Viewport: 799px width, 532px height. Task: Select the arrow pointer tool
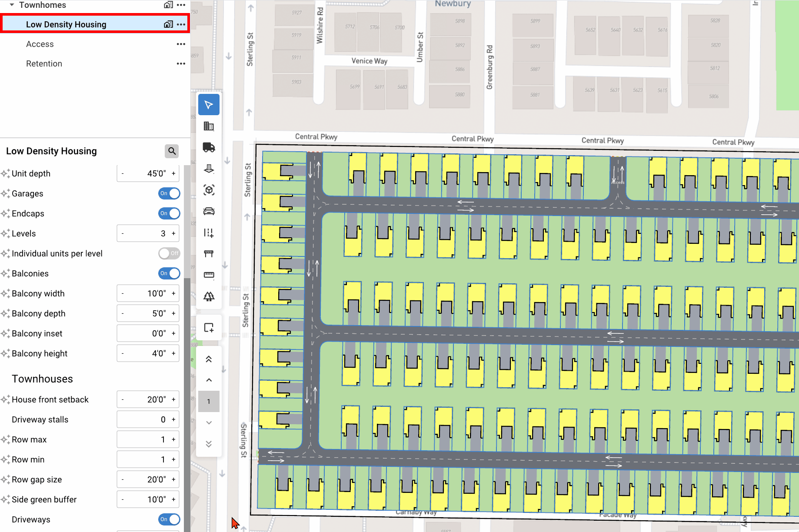[x=209, y=105]
